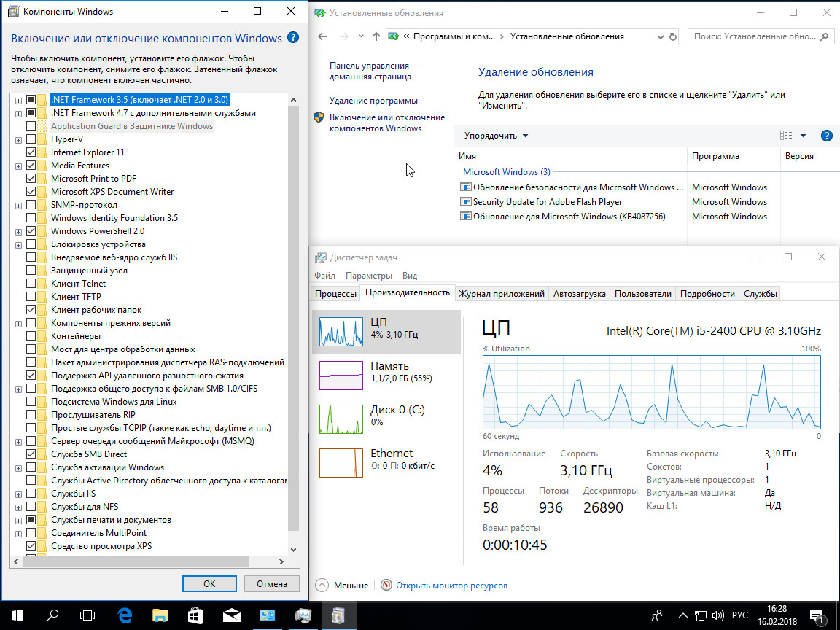This screenshot has width=840, height=630.
Task: Launch Microsoft Edge from taskbar
Action: 125,615
